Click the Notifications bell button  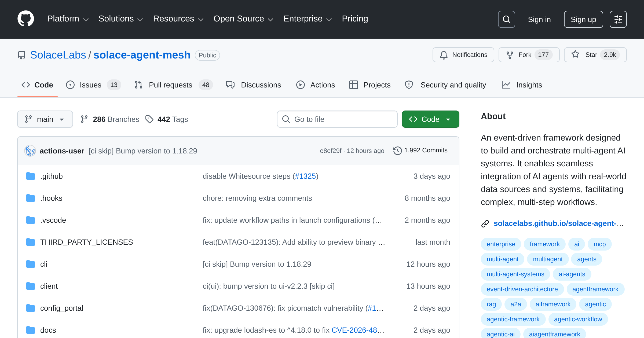[463, 55]
